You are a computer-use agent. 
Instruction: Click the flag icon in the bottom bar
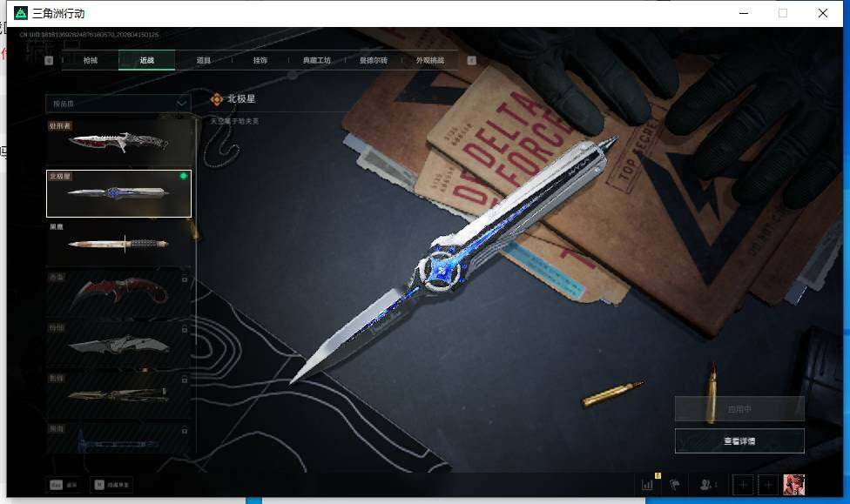pyautogui.click(x=675, y=485)
